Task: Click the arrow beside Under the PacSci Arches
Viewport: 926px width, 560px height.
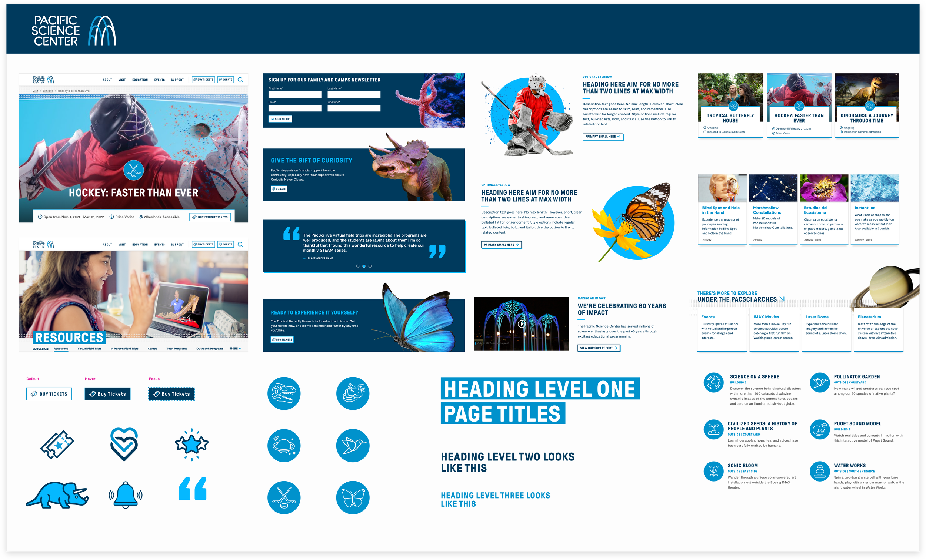Action: [x=782, y=299]
